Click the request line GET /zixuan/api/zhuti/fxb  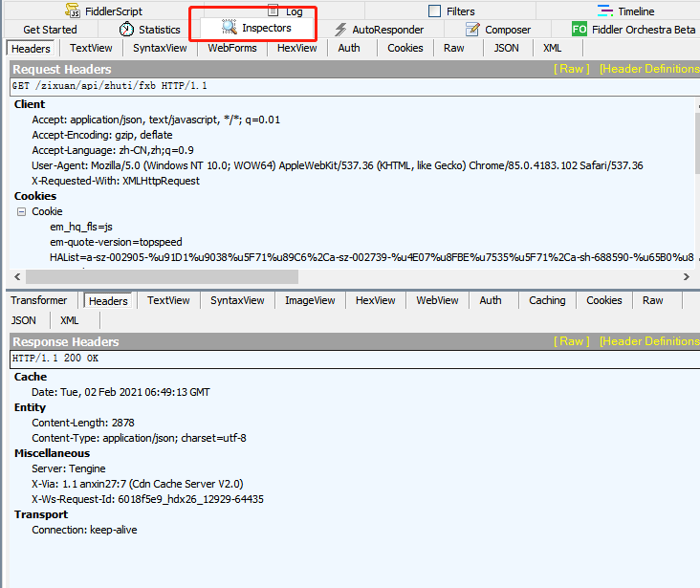pos(355,86)
